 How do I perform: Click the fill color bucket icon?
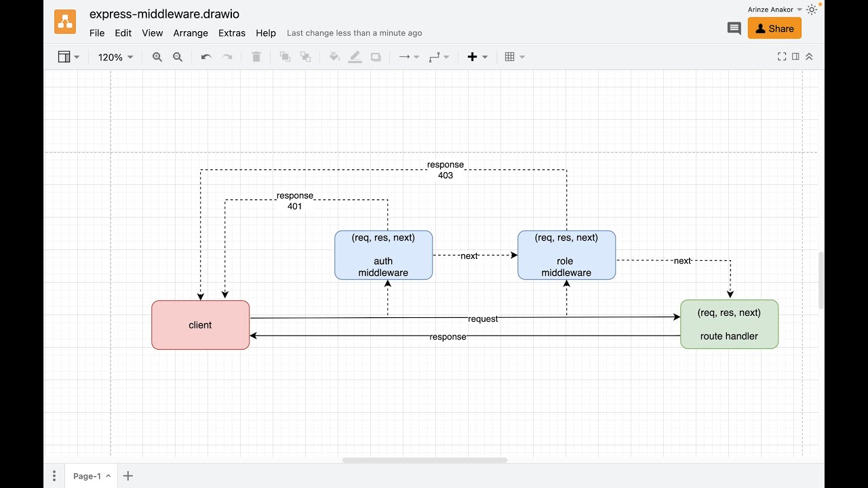tap(334, 57)
